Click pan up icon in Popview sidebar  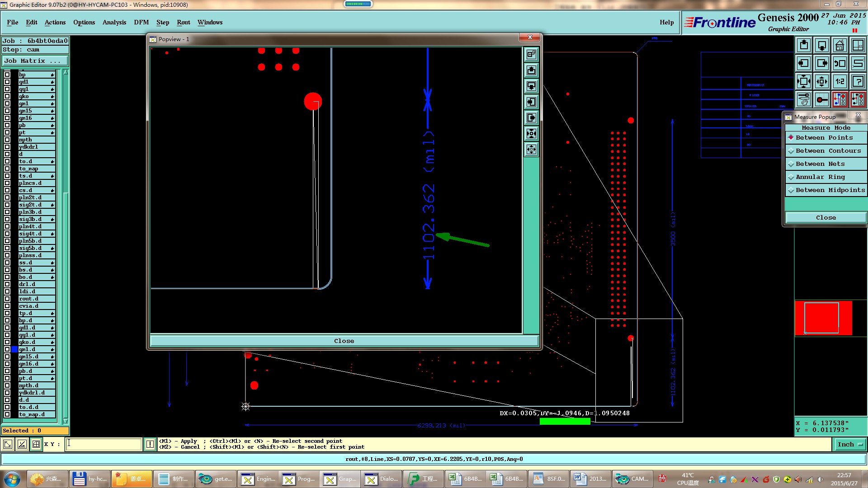pos(532,70)
